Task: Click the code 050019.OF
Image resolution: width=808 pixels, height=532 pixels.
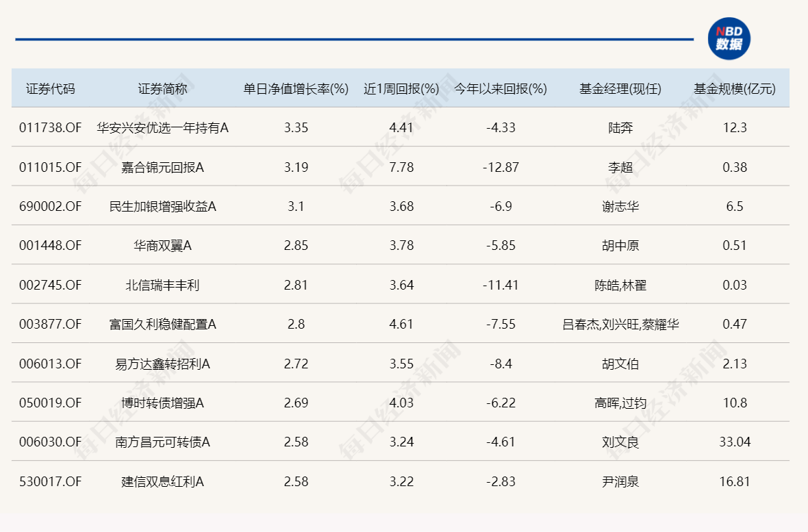Action: (51, 403)
